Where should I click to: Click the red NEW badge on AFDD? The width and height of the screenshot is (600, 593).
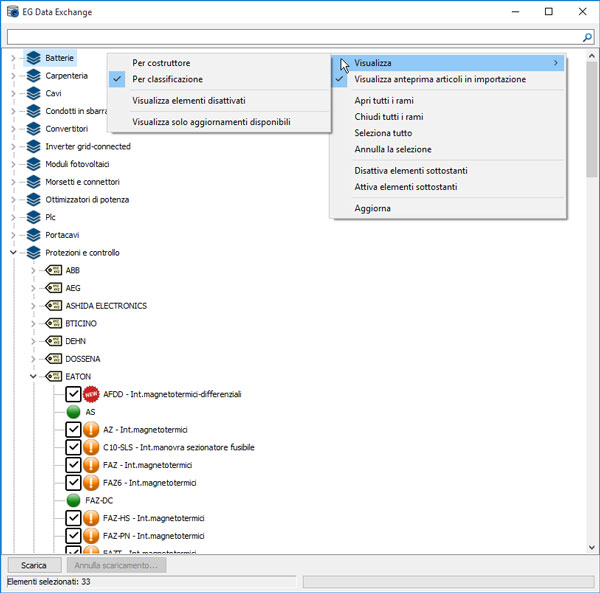[91, 394]
